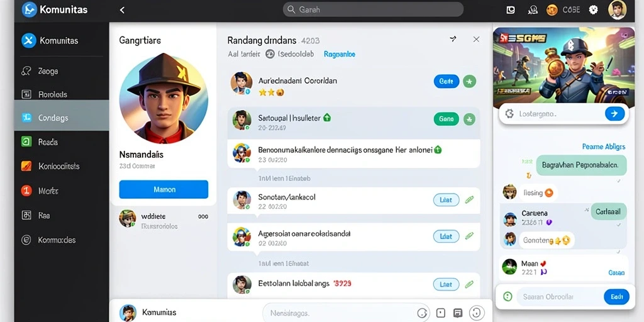Click green star icon on Aurecinadeni row
This screenshot has width=644, height=322.
click(469, 81)
